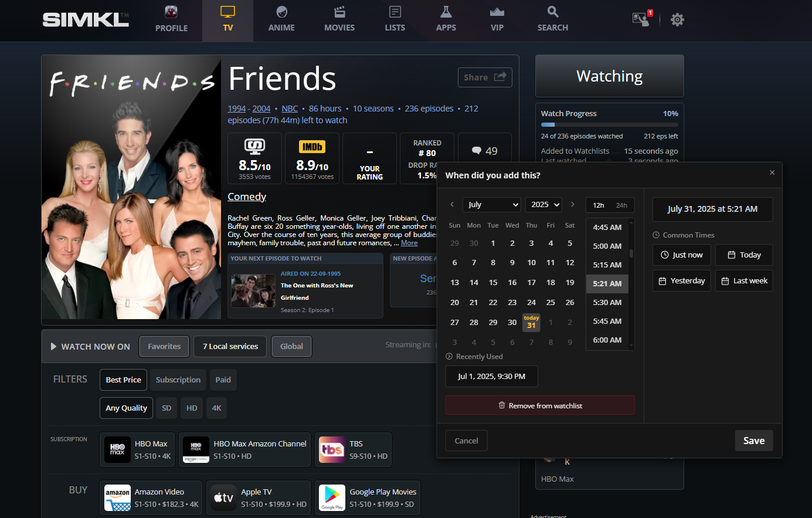Open the notifications icon with red badge

[x=641, y=19]
